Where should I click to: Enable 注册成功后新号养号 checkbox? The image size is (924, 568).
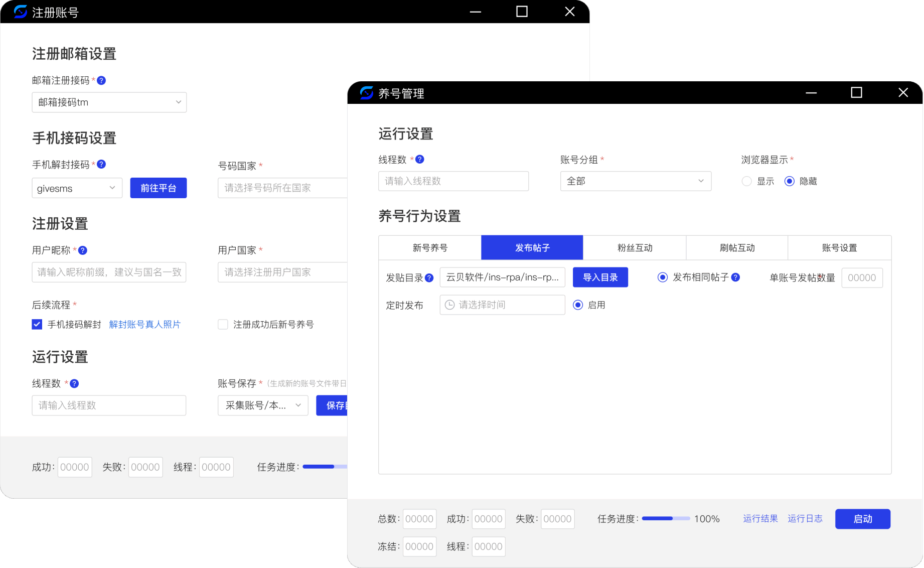[x=223, y=325]
